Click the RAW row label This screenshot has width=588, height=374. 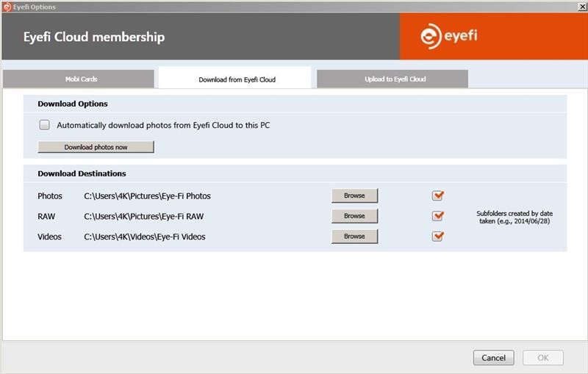pyautogui.click(x=46, y=216)
